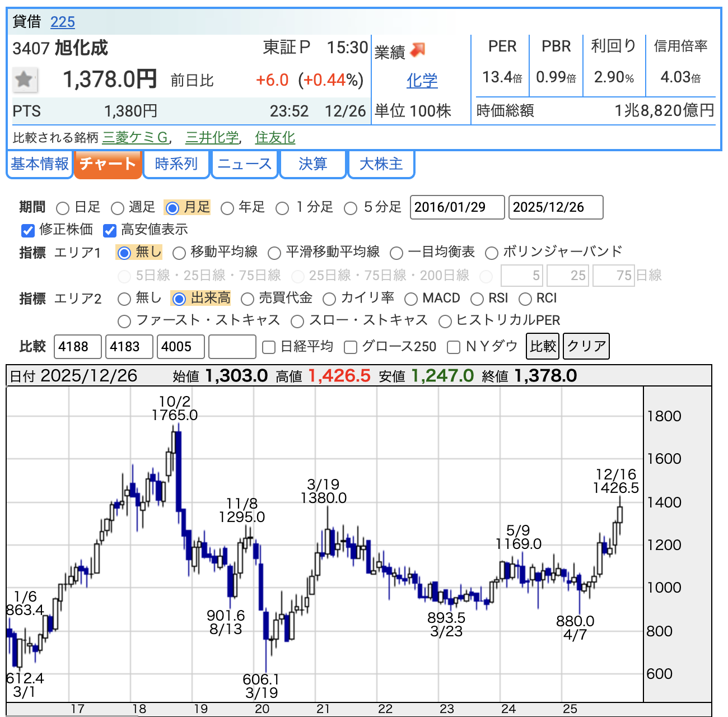The width and height of the screenshot is (728, 717).
Task: Select the weekly chart (週足) radio button
Action: (x=118, y=208)
